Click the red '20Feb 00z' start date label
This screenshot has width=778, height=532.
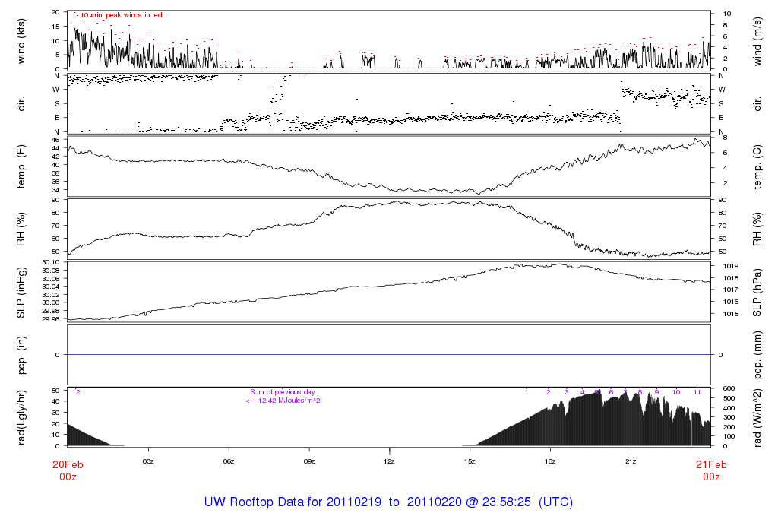point(67,470)
